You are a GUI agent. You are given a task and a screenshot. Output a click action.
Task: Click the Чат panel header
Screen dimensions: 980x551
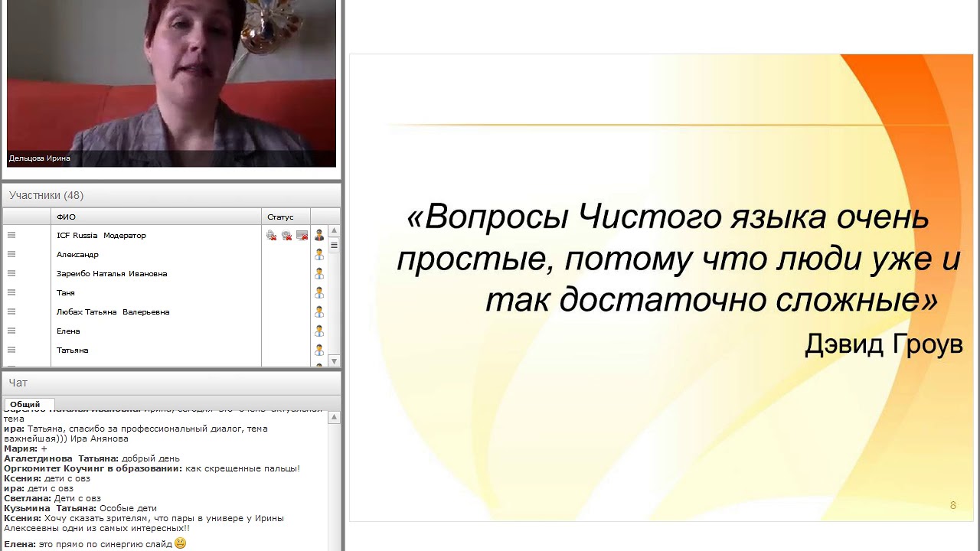(171, 383)
